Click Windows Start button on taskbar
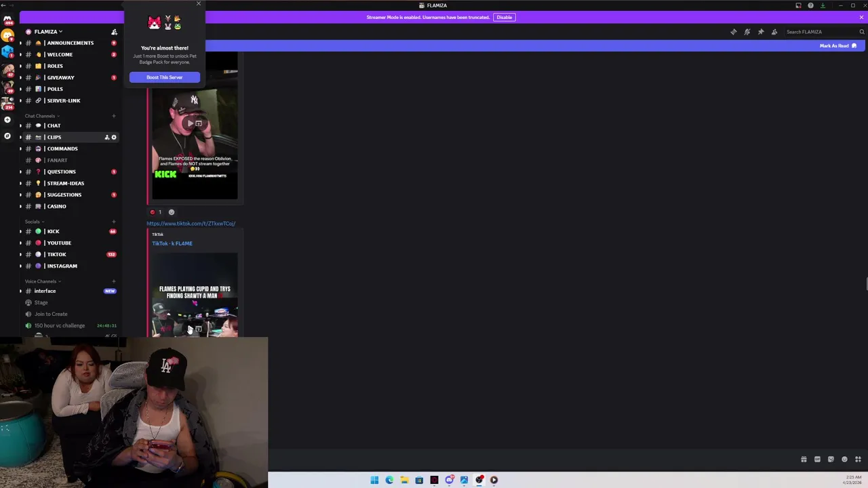 (x=374, y=480)
